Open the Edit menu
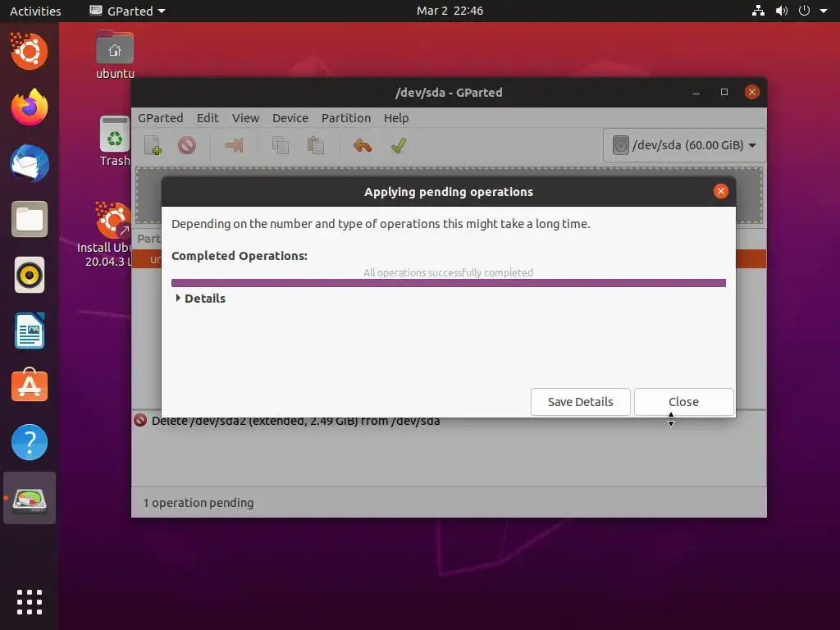Image resolution: width=840 pixels, height=630 pixels. tap(208, 118)
